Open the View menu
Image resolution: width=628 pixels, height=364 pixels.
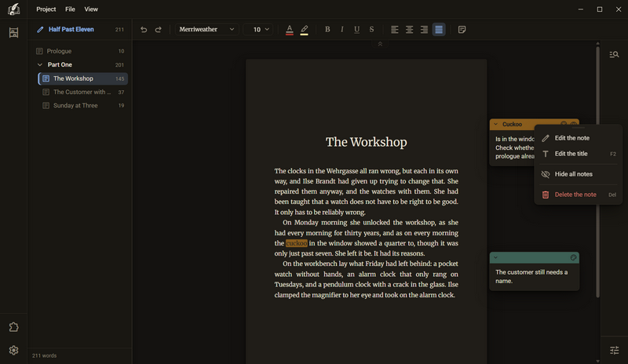91,9
